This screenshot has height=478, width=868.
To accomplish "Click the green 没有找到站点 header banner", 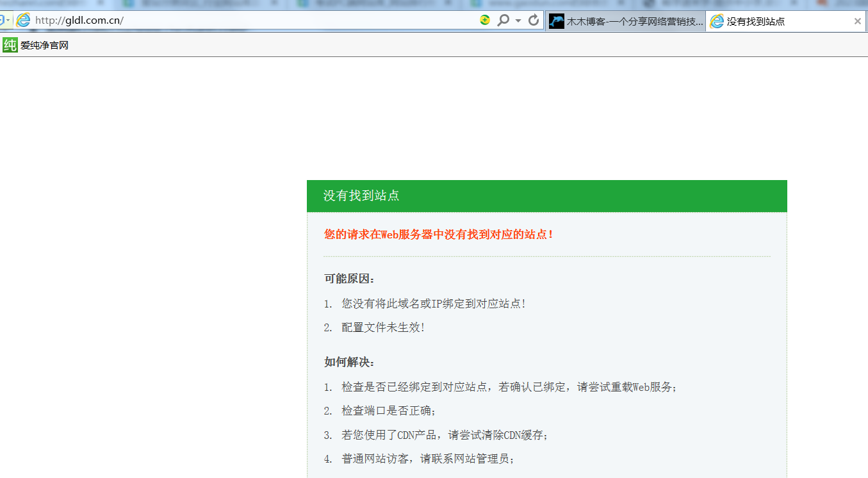I will (x=546, y=195).
